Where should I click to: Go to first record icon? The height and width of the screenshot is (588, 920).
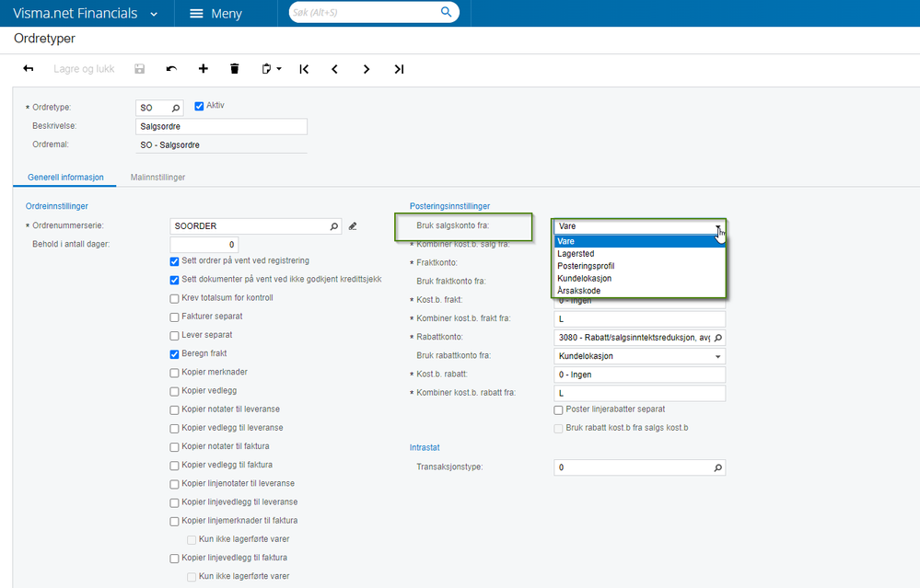(x=304, y=69)
